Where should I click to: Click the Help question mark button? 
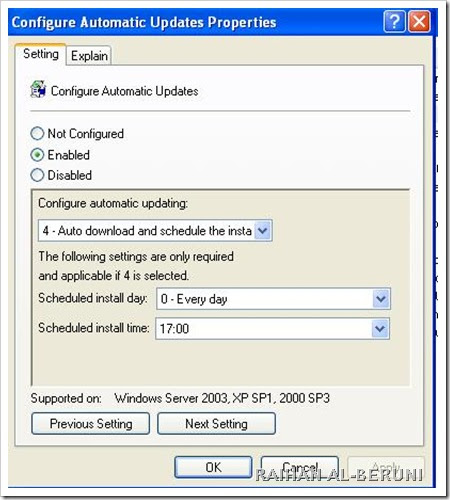coord(394,22)
